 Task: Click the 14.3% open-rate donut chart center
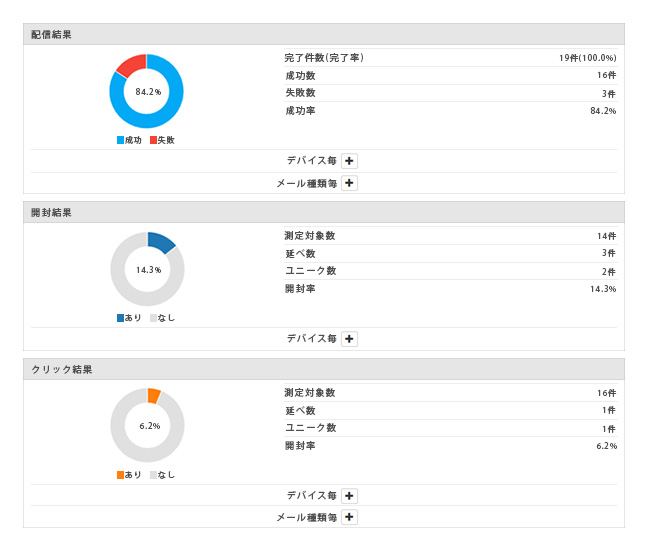click(148, 269)
